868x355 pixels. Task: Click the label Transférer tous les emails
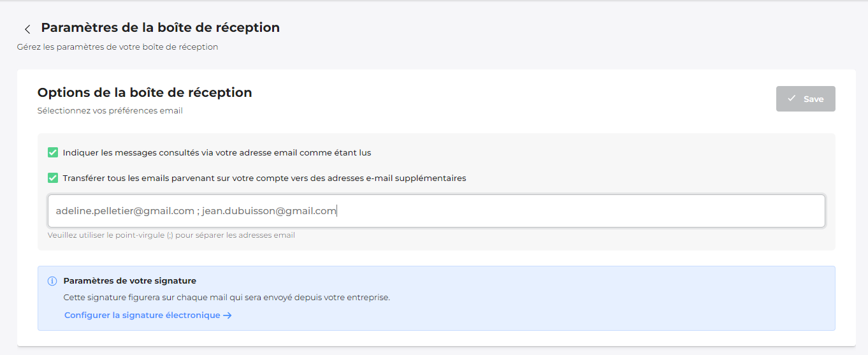coord(264,178)
